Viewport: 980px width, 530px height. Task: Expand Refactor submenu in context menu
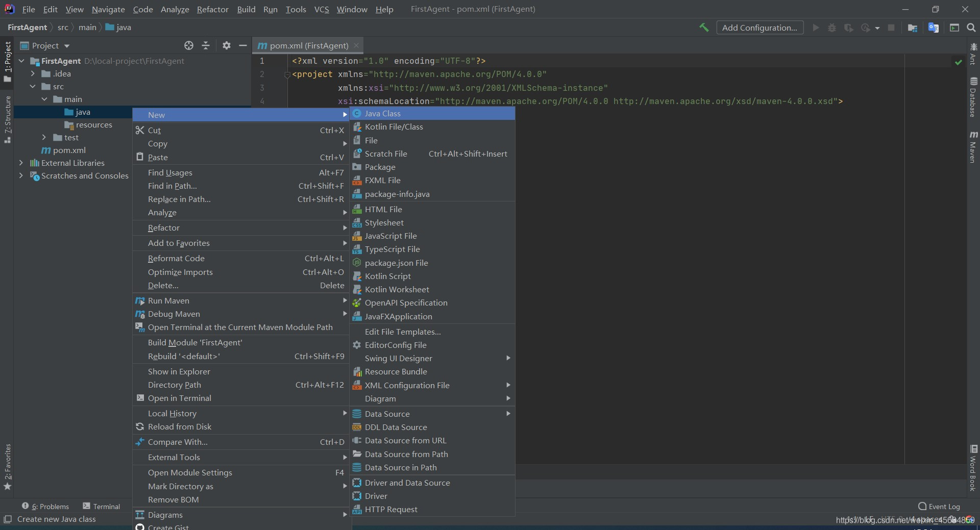point(241,228)
